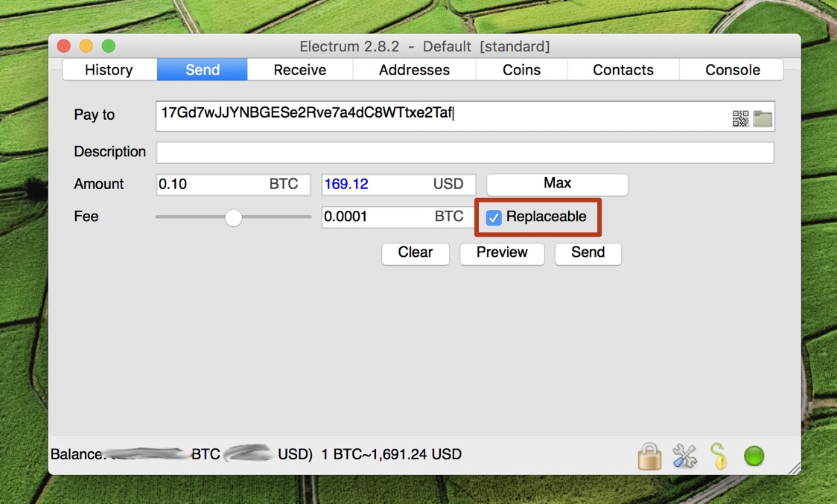Click the Clear button

416,253
